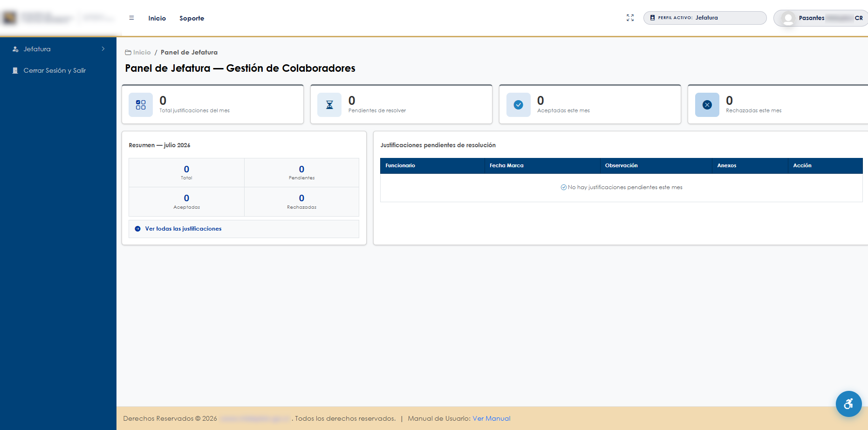Click the user avatar icon near Pasantes
Viewport: 868px width, 430px height.
tap(788, 18)
